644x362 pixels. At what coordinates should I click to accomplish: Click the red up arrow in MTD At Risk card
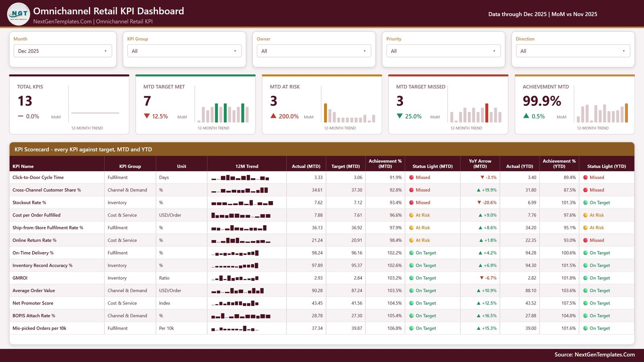[273, 116]
